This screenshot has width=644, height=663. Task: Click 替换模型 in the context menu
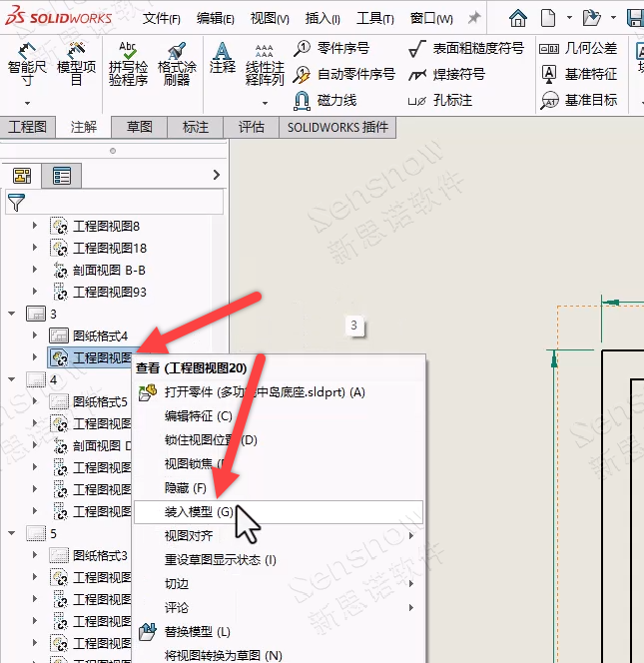[197, 631]
